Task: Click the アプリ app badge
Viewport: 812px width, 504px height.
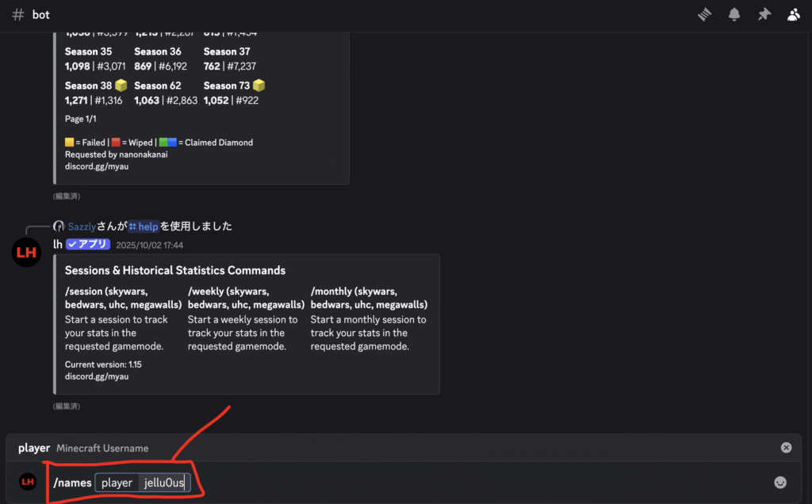Action: 88,245
